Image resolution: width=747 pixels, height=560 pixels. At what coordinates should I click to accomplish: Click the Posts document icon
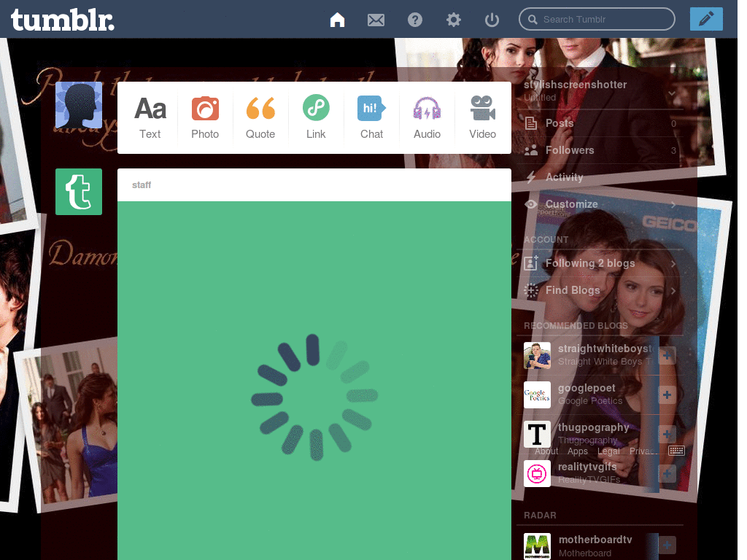pos(531,123)
